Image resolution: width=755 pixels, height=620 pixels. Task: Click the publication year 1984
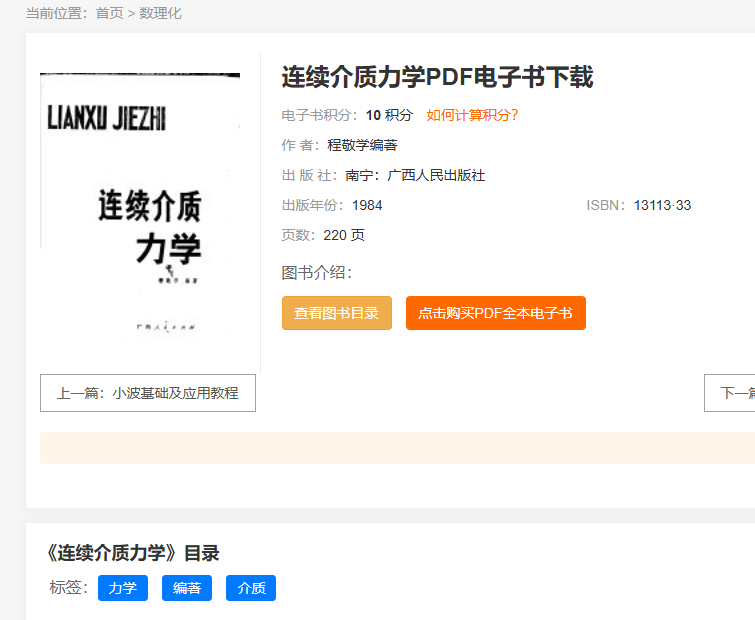(367, 205)
